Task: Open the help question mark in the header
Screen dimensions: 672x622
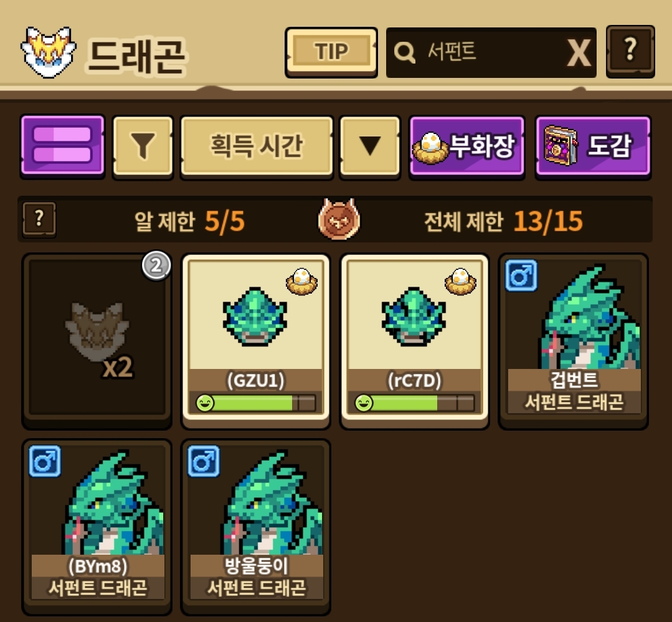Action: pos(630,52)
